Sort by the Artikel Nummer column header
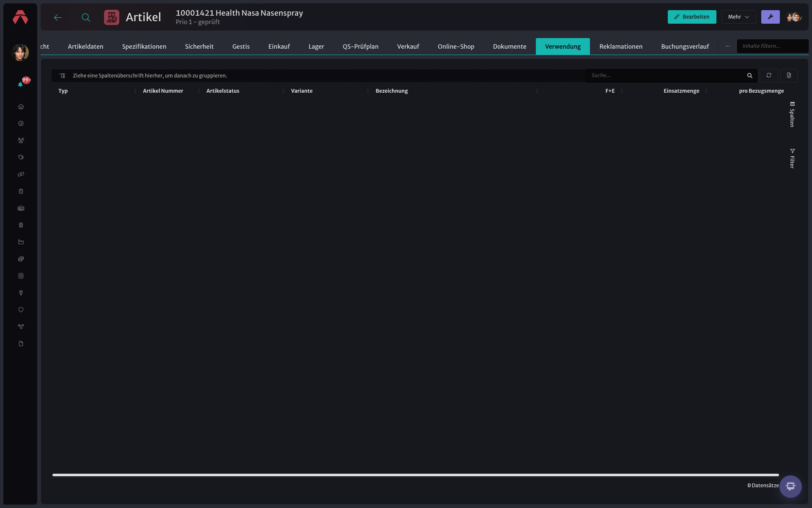Screen dimensions: 812x508 click(163, 91)
